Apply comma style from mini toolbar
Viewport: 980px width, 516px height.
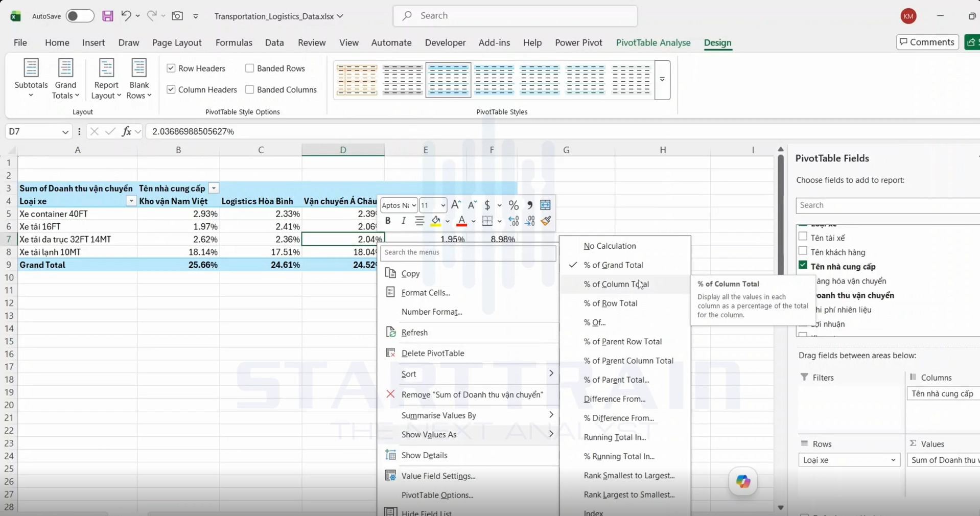530,205
